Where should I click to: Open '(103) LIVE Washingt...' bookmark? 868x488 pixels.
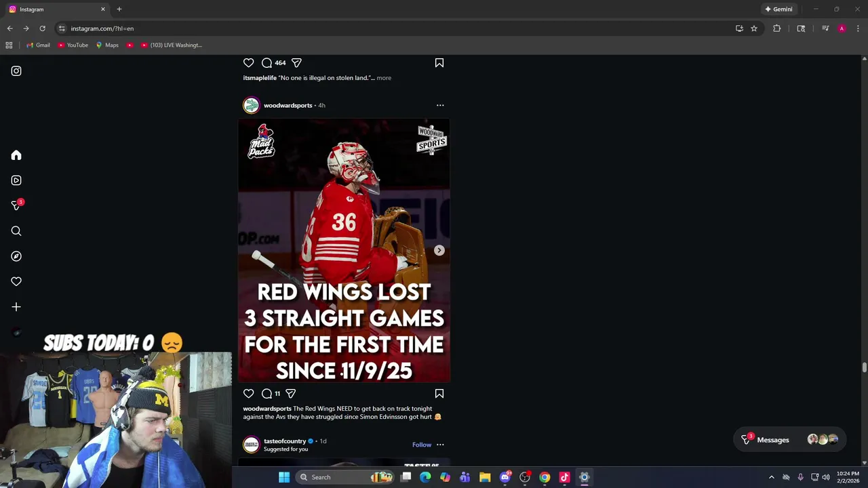coord(172,45)
